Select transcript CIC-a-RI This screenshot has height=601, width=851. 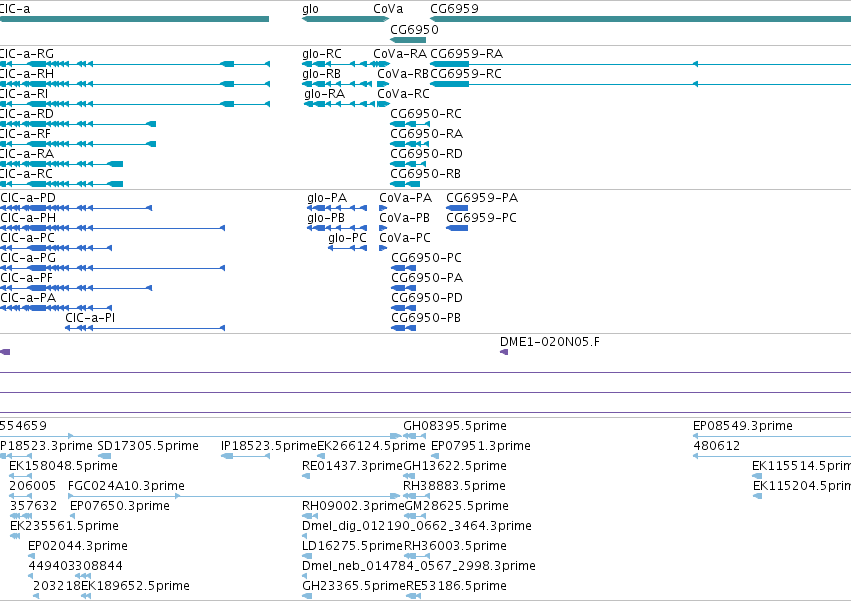coord(135,104)
